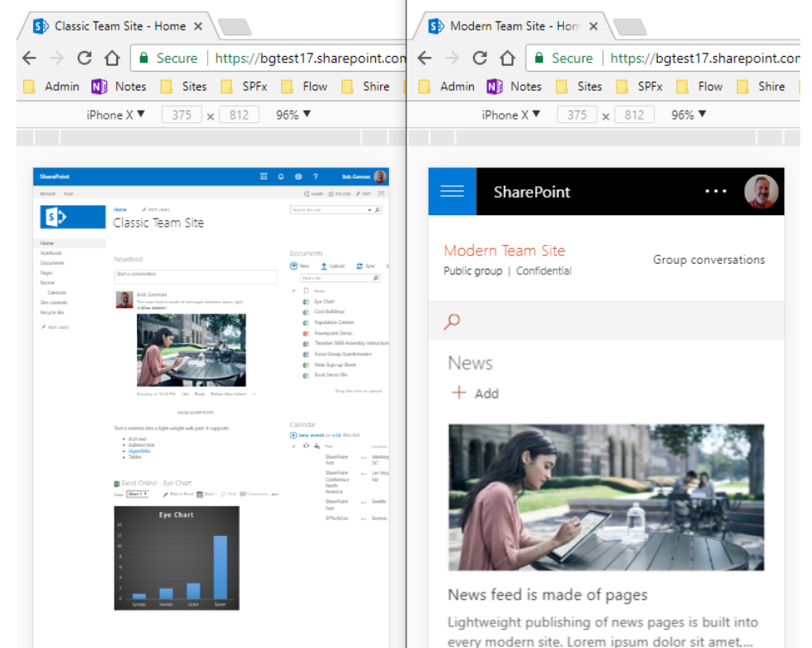Open Eye Chart document in Documents list
This screenshot has width=812, height=648.
(324, 302)
